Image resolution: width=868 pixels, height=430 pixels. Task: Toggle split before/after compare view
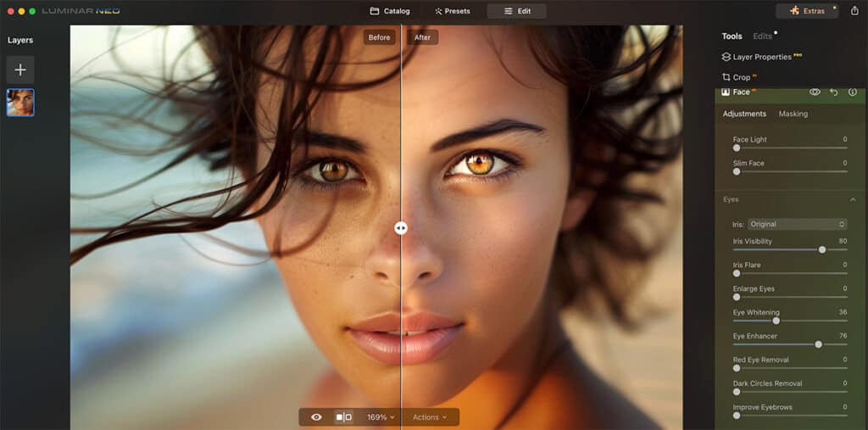coord(343,417)
